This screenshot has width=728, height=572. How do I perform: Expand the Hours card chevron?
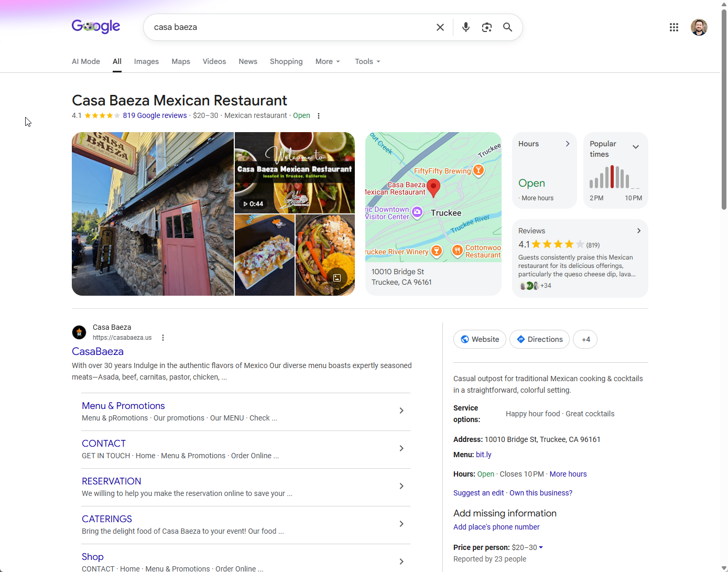tap(568, 144)
